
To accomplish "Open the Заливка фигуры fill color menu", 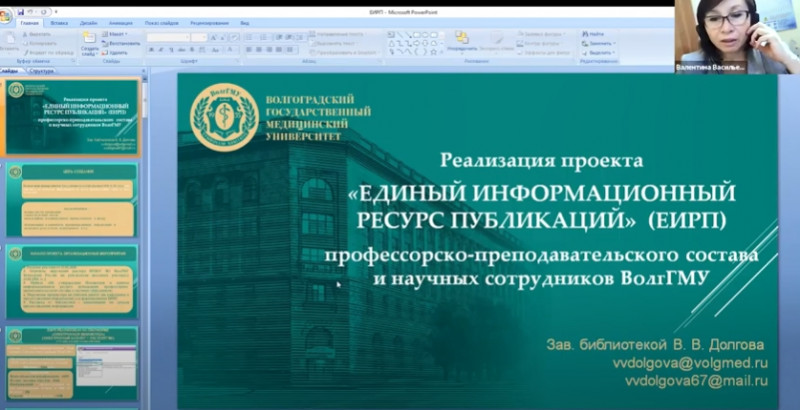I will pyautogui.click(x=542, y=34).
